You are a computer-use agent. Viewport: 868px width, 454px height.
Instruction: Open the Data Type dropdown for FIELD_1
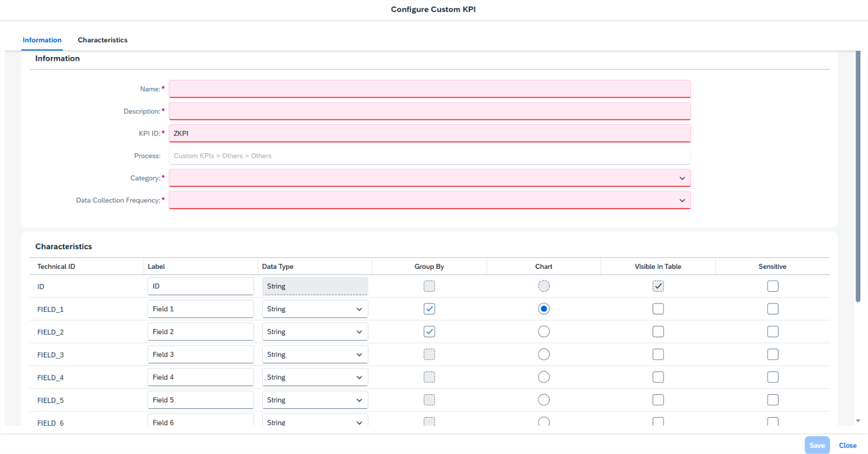point(315,309)
